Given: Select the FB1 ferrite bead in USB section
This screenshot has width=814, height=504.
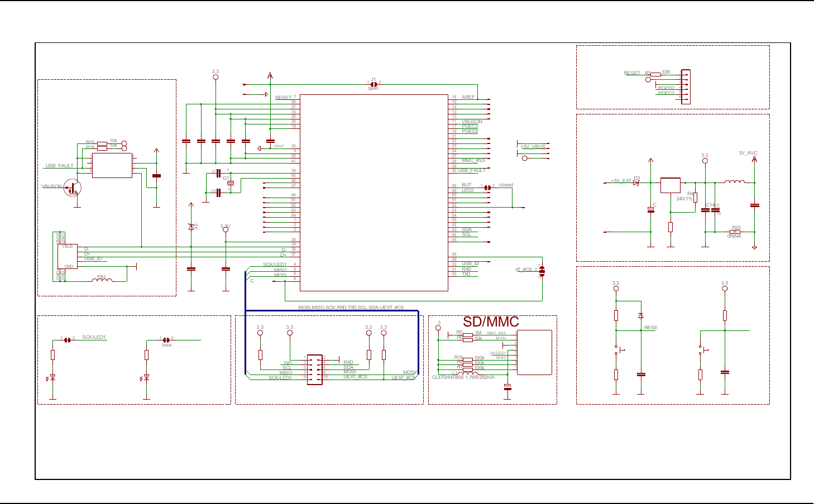Looking at the screenshot, I should [x=102, y=280].
